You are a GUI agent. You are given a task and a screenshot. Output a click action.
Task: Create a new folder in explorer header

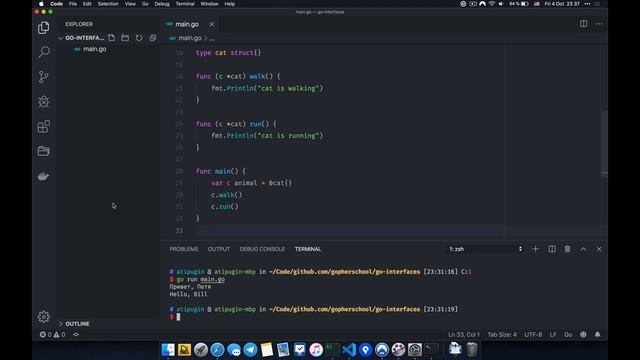click(125, 38)
